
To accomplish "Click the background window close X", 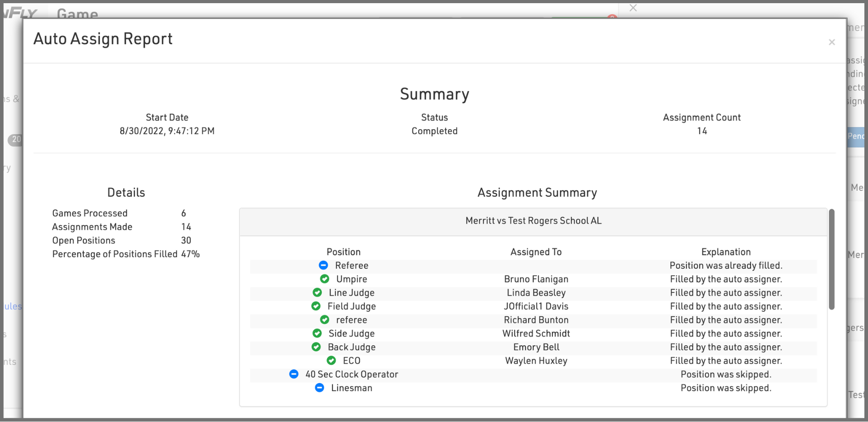I will (633, 8).
